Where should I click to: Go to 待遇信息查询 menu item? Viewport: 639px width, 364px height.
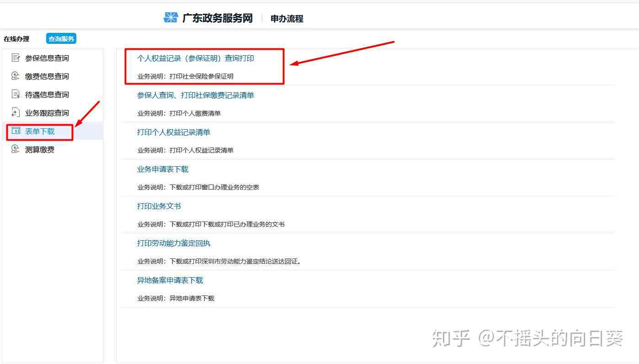click(x=47, y=95)
